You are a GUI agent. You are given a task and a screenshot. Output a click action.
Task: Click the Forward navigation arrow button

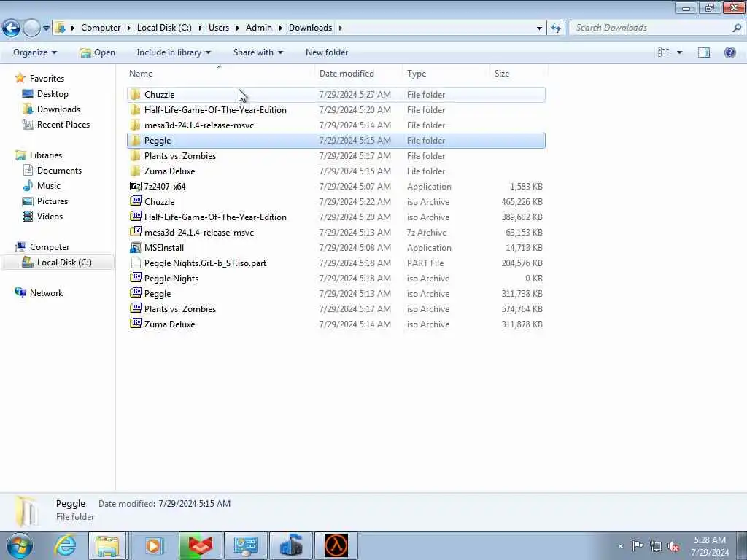click(x=32, y=28)
